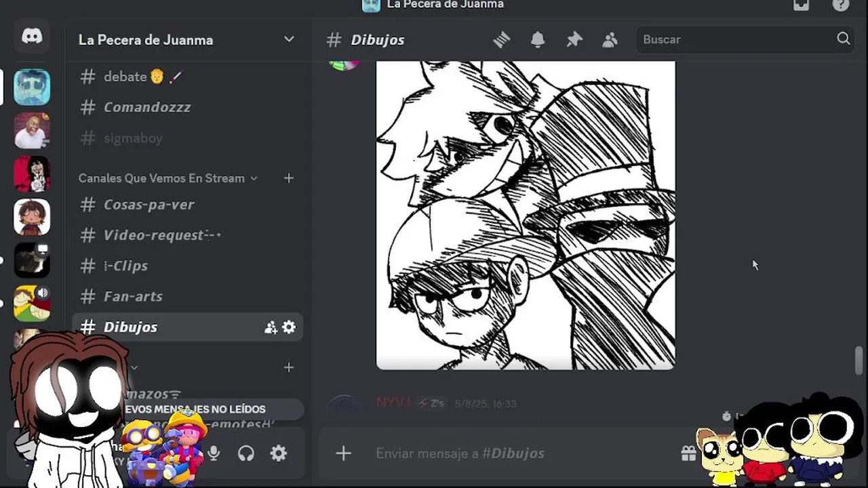This screenshot has height=488, width=868.
Task: Select the Dibujos channel
Action: point(188,327)
